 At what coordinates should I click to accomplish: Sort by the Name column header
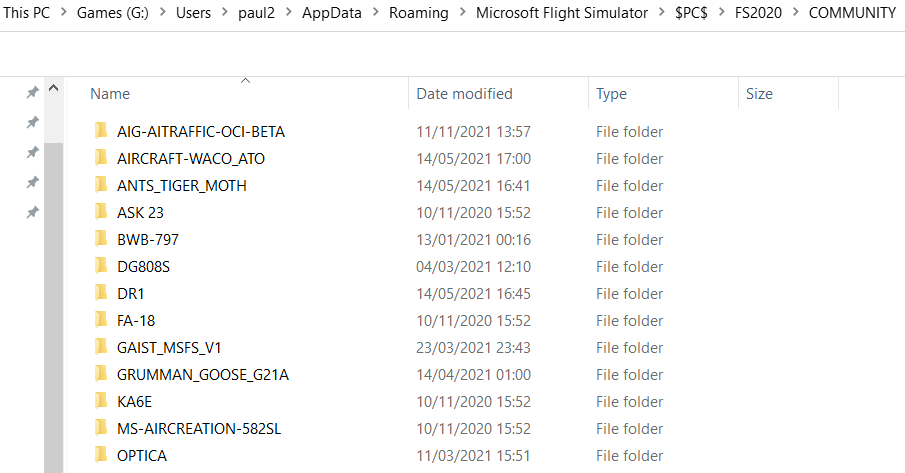tap(110, 94)
